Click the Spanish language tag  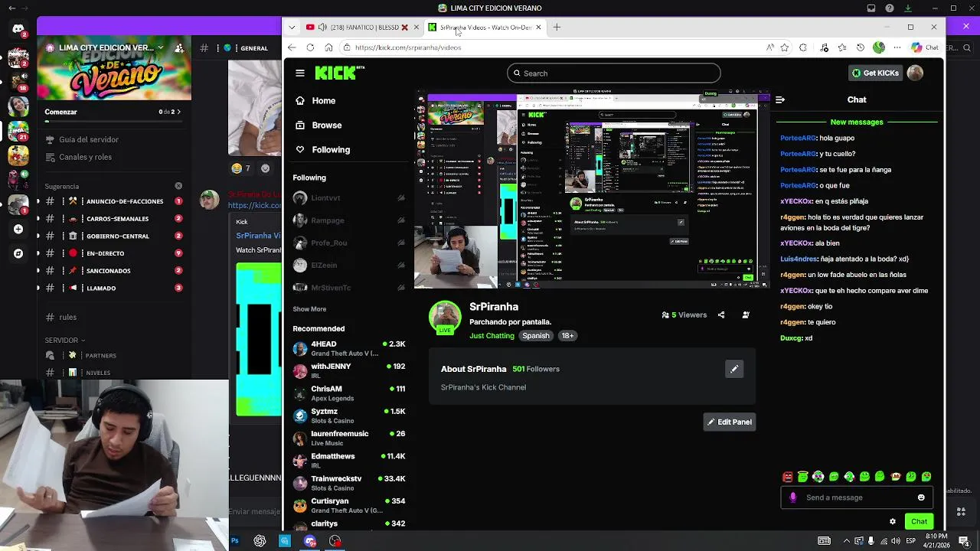[536, 336]
